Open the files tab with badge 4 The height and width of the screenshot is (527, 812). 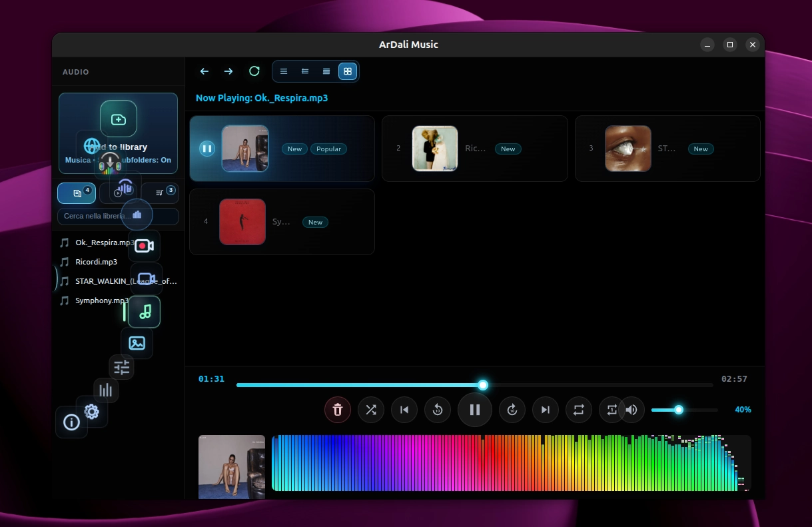click(77, 193)
